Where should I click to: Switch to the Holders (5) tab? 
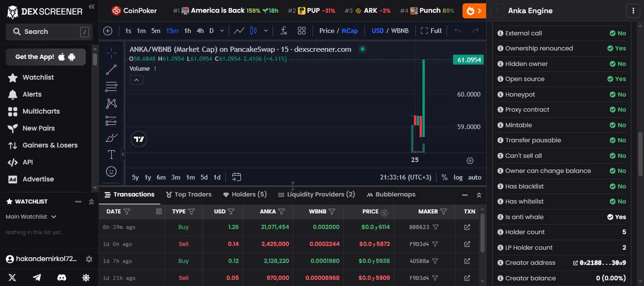245,195
